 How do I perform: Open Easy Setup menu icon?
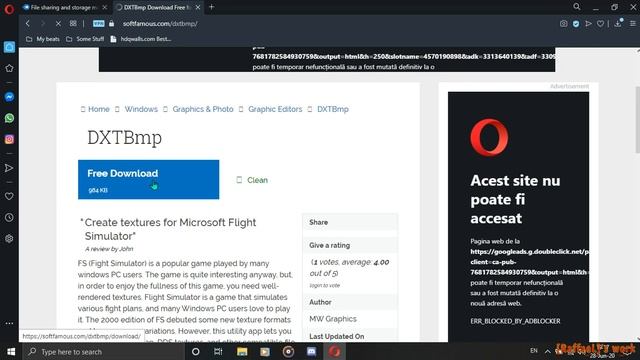point(633,24)
